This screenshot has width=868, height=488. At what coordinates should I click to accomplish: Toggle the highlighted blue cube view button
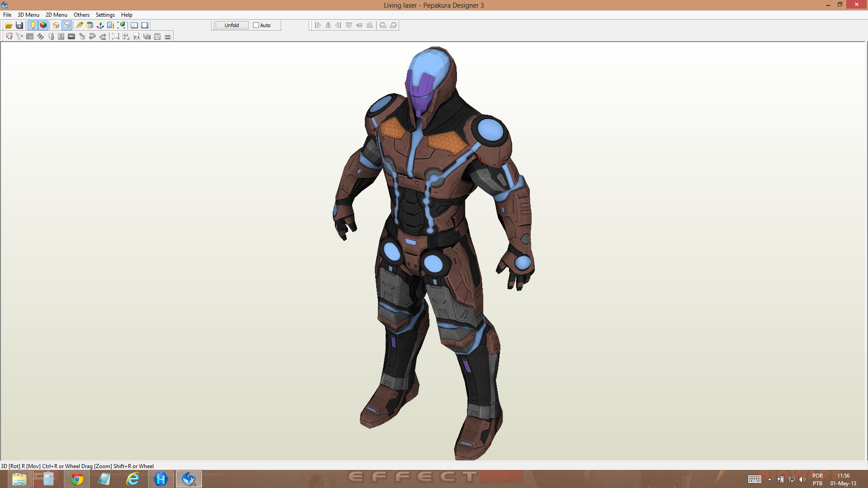click(66, 25)
